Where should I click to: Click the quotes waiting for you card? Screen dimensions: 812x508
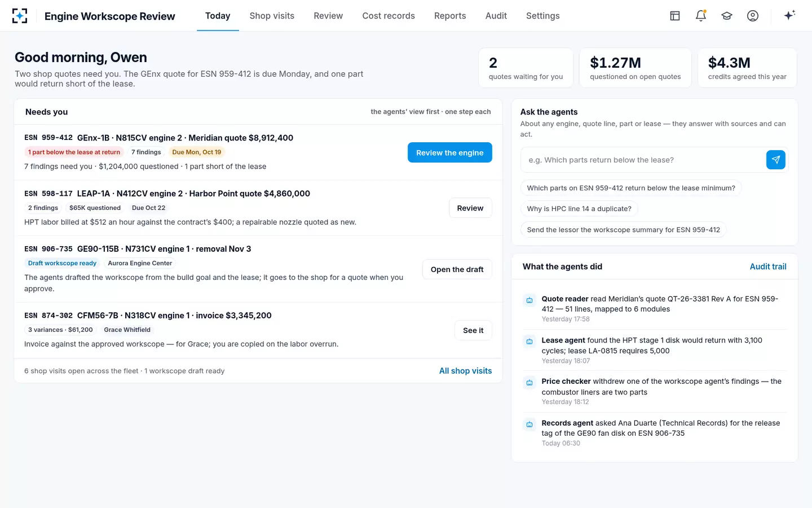coord(526,68)
